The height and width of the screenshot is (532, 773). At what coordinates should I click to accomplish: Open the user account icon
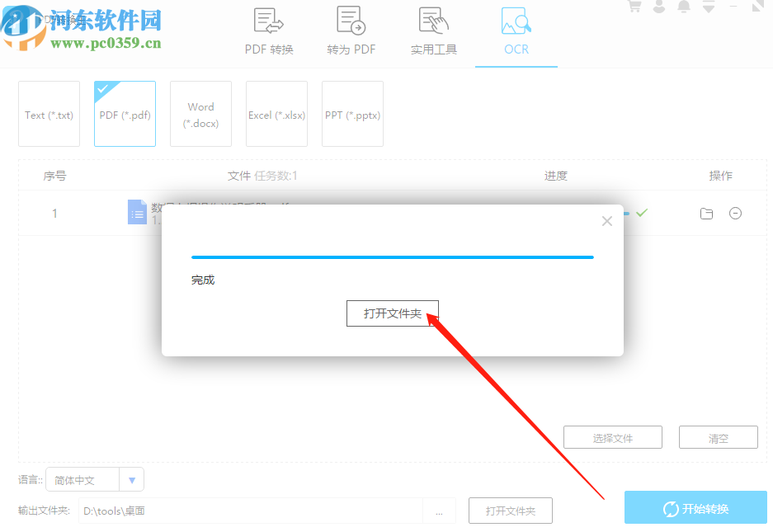pos(659,6)
